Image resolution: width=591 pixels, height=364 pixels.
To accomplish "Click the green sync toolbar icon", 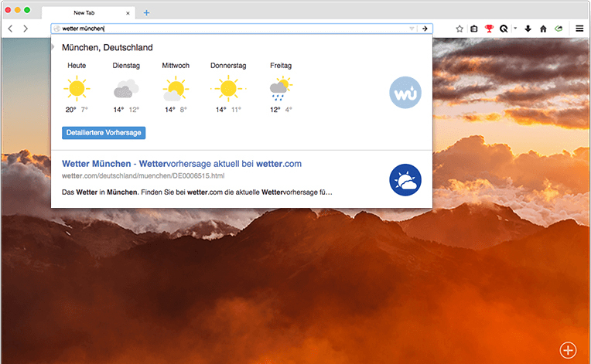I will (x=559, y=29).
